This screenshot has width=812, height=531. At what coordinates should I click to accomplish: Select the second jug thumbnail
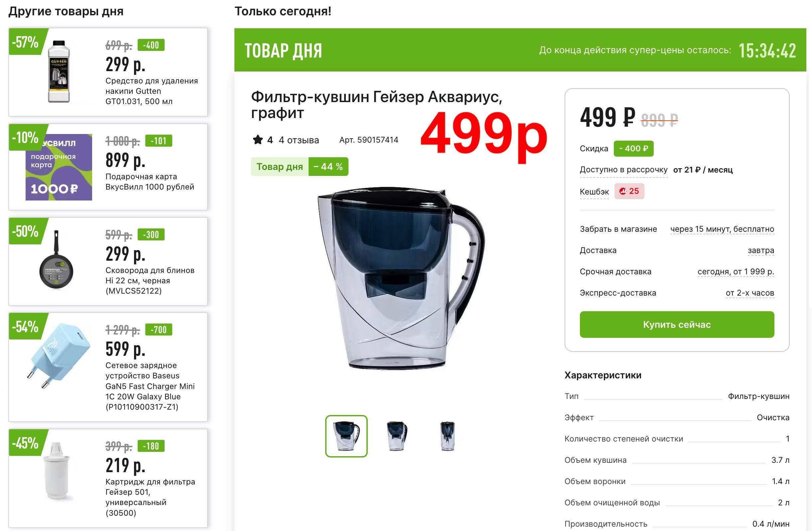pyautogui.click(x=397, y=436)
